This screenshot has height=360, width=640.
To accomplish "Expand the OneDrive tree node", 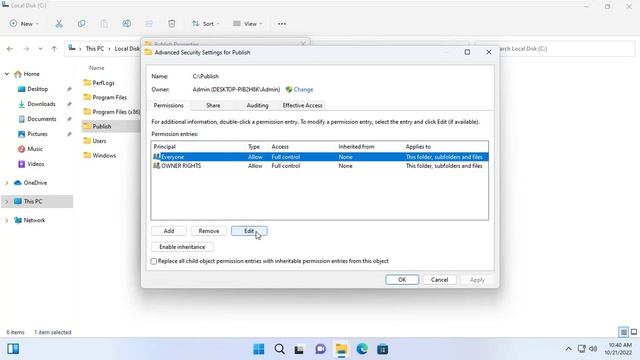I will click(x=7, y=183).
